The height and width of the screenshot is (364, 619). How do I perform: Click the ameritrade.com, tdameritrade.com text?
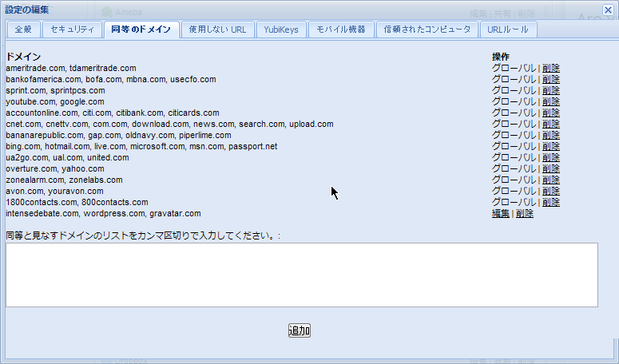point(71,68)
